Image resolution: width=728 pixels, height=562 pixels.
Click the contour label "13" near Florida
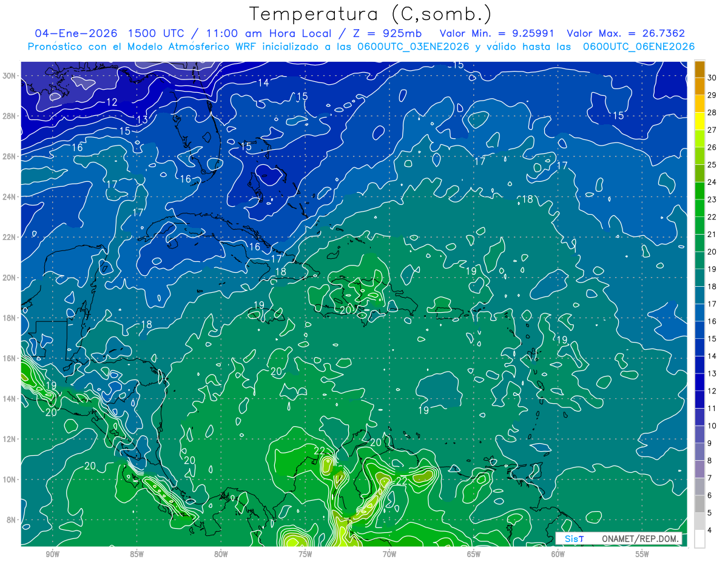tap(142, 120)
